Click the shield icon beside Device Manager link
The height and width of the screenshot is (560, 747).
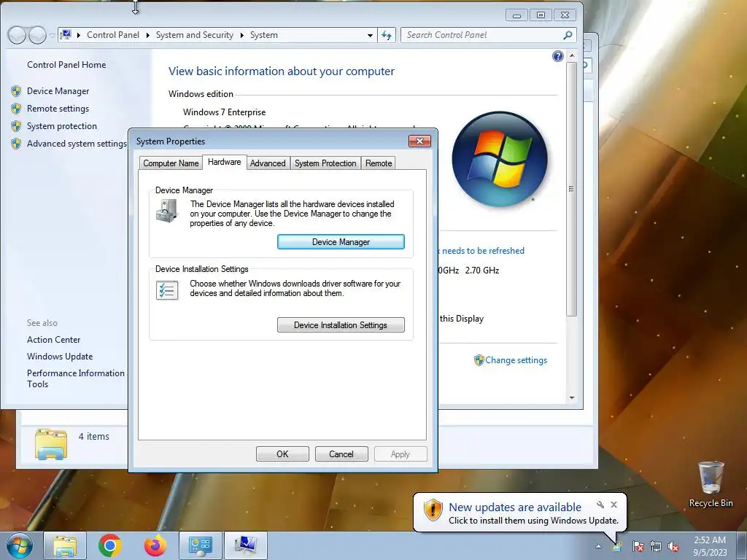[x=16, y=91]
